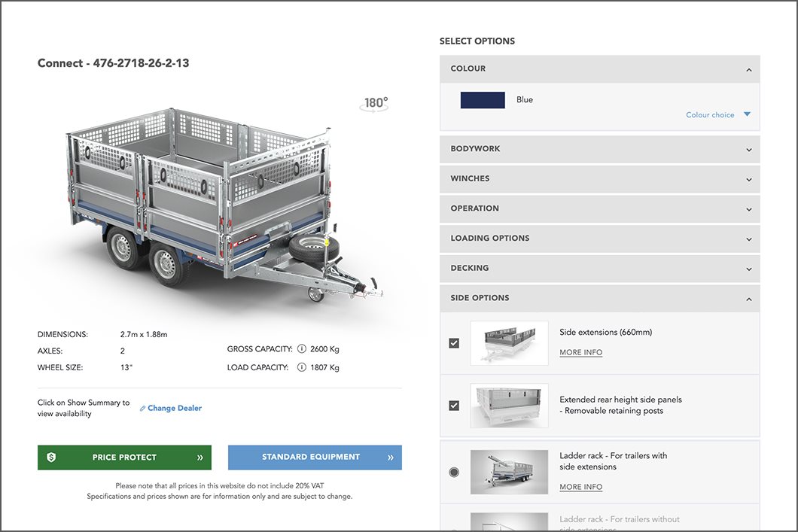The image size is (798, 532).
Task: Click double-arrow icon on Standard Equipment
Action: click(x=391, y=458)
